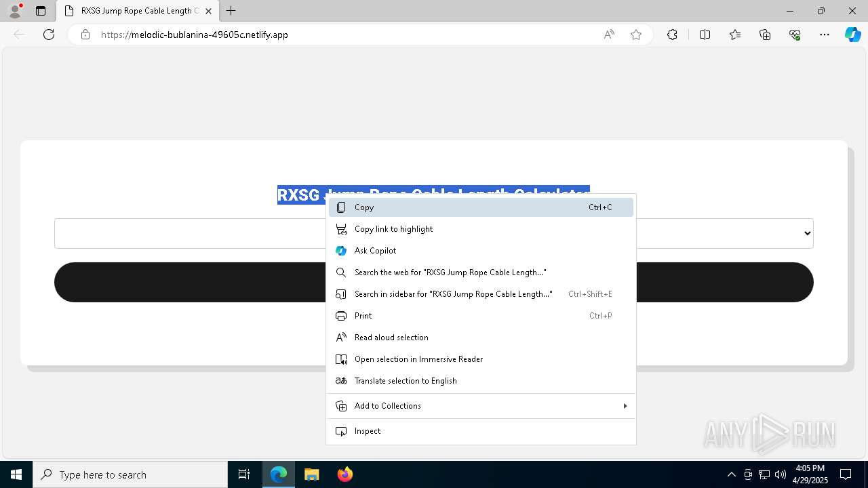This screenshot has height=488, width=868.
Task: Translate selection to English
Action: (x=481, y=381)
